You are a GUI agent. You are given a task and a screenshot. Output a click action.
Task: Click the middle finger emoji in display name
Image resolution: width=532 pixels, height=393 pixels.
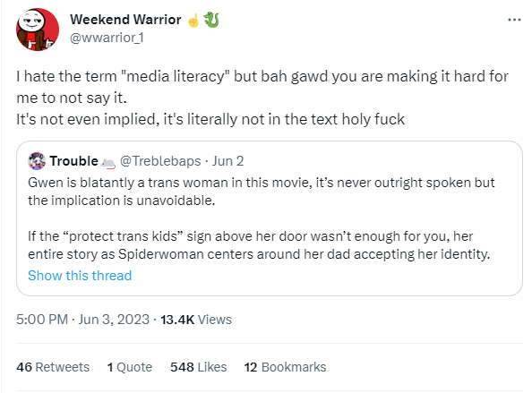pos(193,21)
